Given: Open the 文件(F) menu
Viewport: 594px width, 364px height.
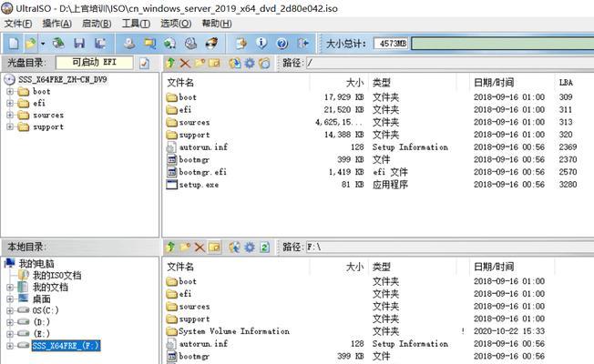Looking at the screenshot, I should point(18,24).
